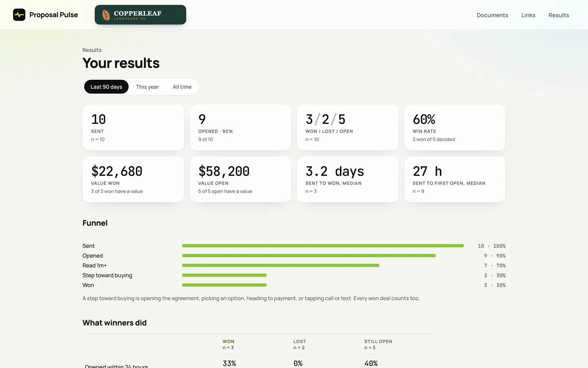Viewport: 588px width, 368px height.
Task: Open the Links nav item
Action: point(528,15)
